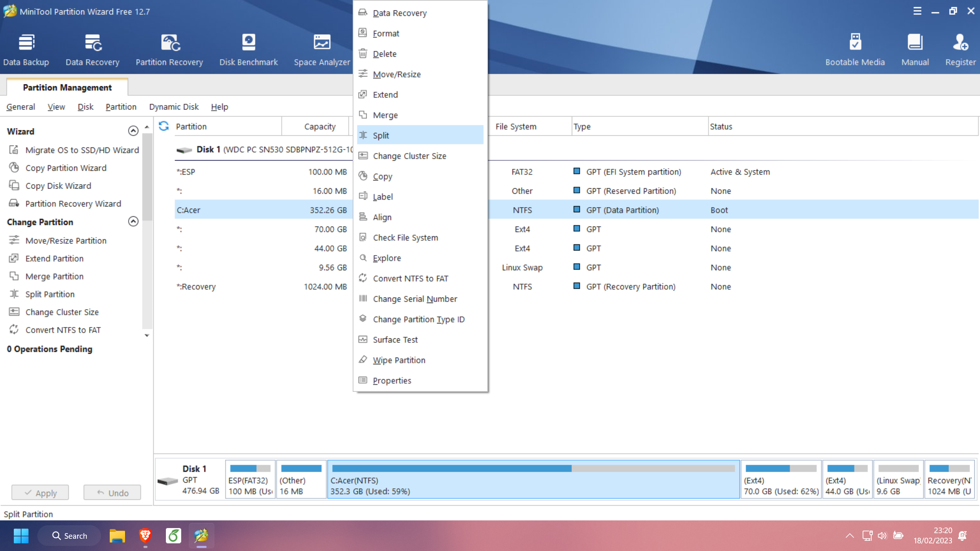The image size is (980, 551).
Task: Open the Space Analyzer tool
Action: click(322, 50)
